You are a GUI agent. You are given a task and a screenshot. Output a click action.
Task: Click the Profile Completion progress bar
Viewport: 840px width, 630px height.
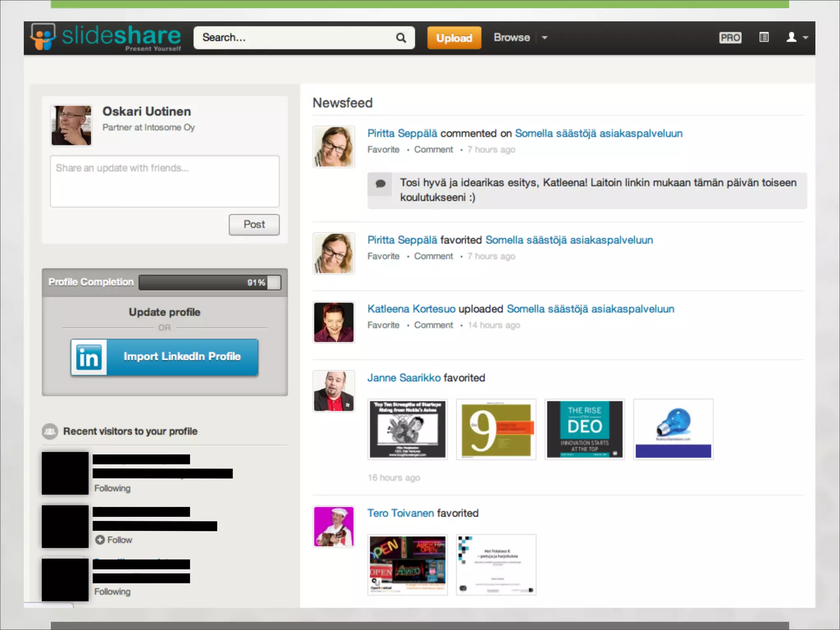coord(210,283)
